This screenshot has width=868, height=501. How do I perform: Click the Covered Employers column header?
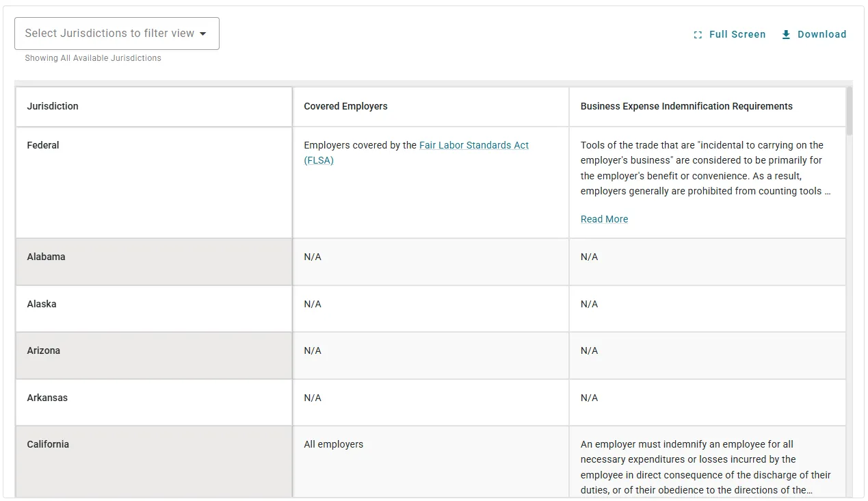[x=345, y=106]
